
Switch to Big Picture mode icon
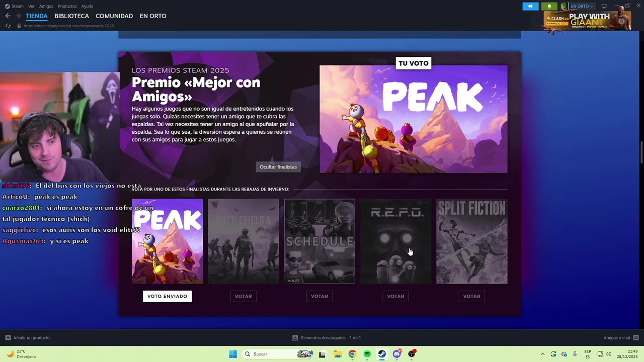pyautogui.click(x=604, y=6)
